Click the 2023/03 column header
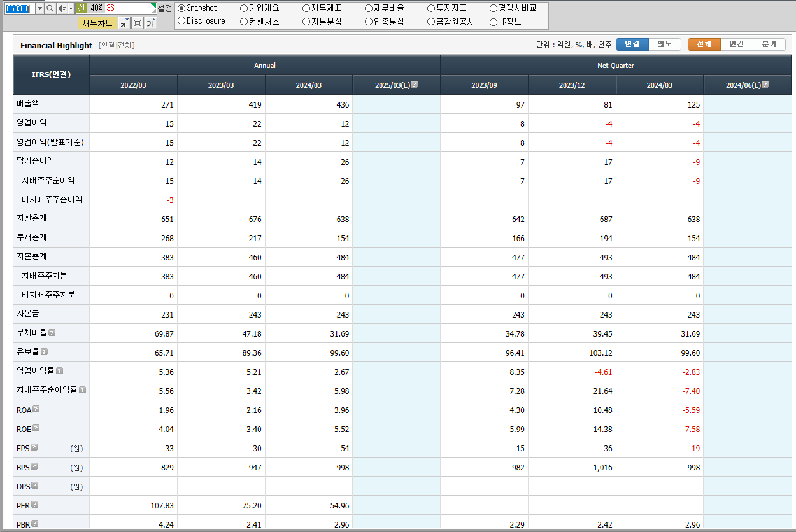796x532 pixels. (221, 85)
